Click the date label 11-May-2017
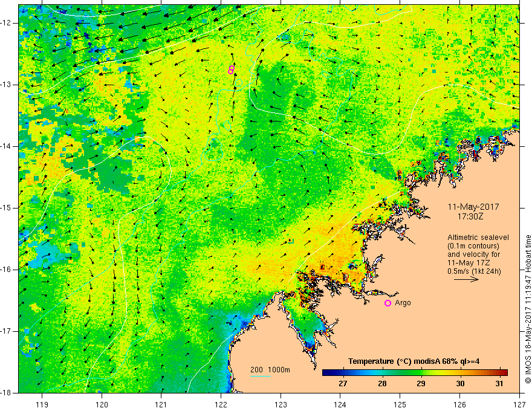 [473, 207]
